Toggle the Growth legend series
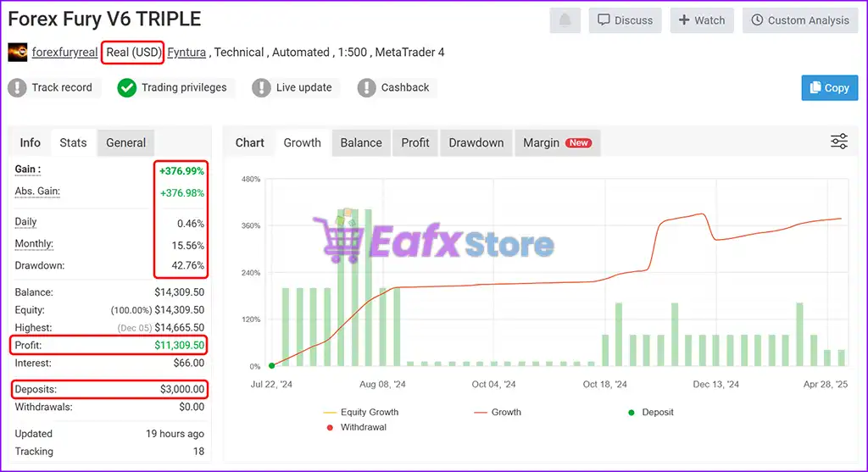 tap(480, 412)
